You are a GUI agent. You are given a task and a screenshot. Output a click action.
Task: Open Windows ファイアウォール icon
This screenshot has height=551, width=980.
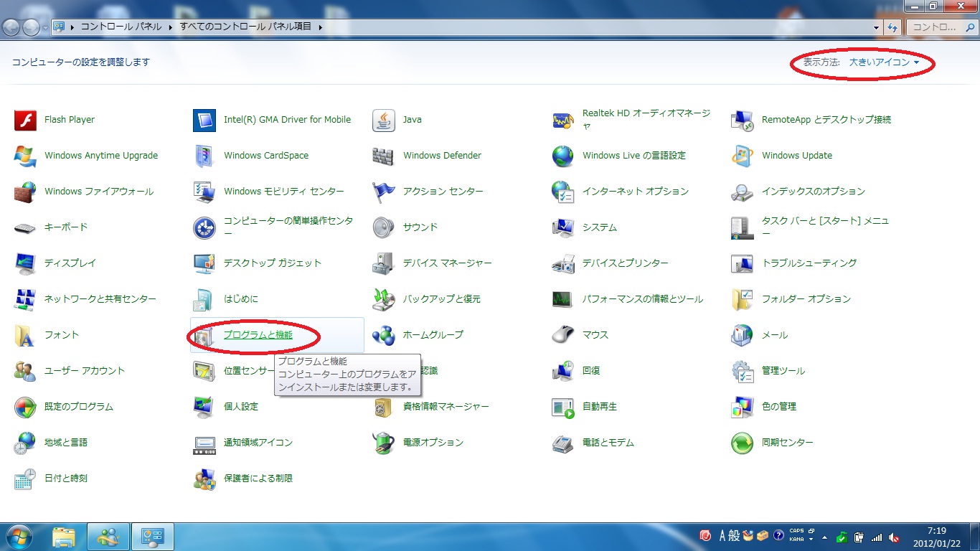[25, 192]
